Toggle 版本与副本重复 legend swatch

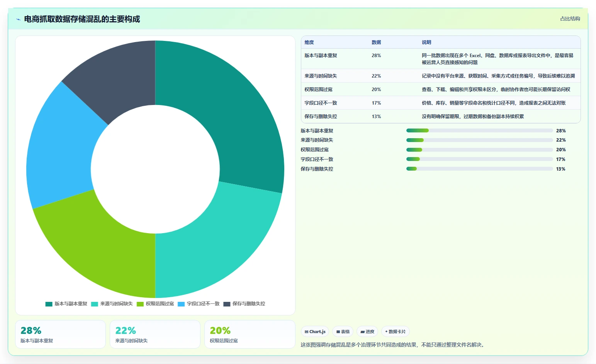49,304
